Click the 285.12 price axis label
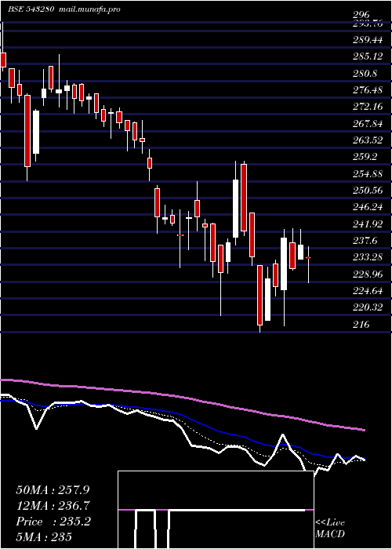Image resolution: width=392 pixels, height=549 pixels. [368, 56]
